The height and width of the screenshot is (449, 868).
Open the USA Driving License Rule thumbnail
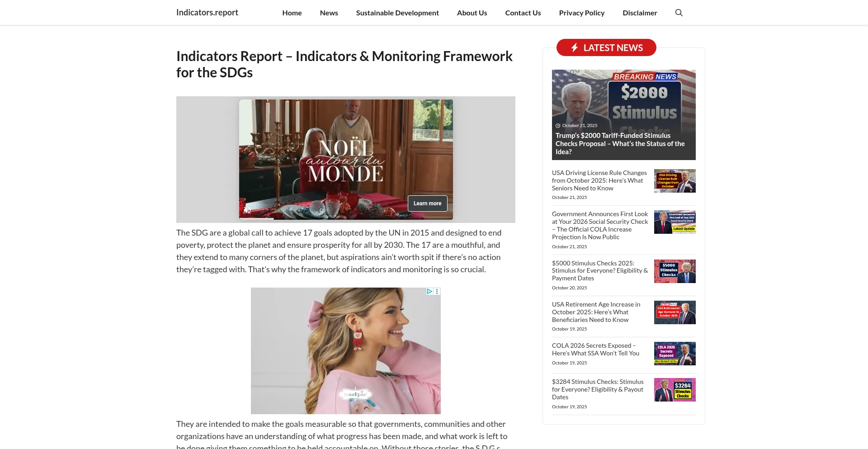(675, 181)
